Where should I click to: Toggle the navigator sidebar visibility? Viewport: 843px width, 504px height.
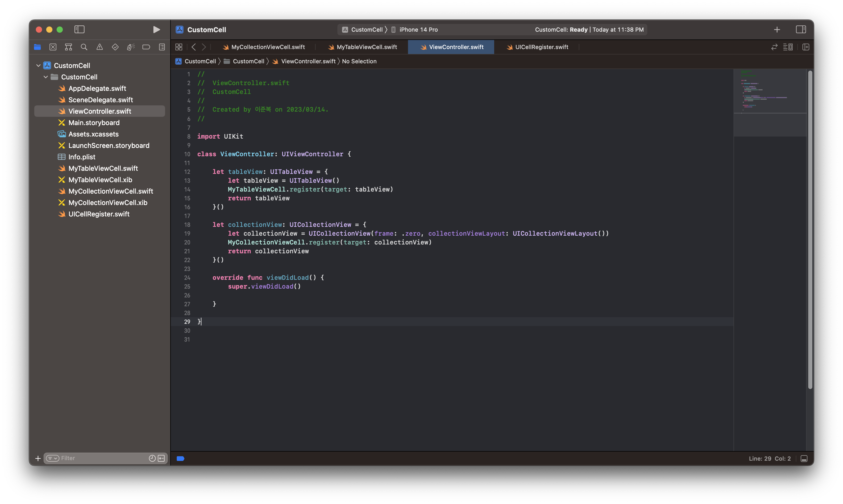pyautogui.click(x=79, y=30)
